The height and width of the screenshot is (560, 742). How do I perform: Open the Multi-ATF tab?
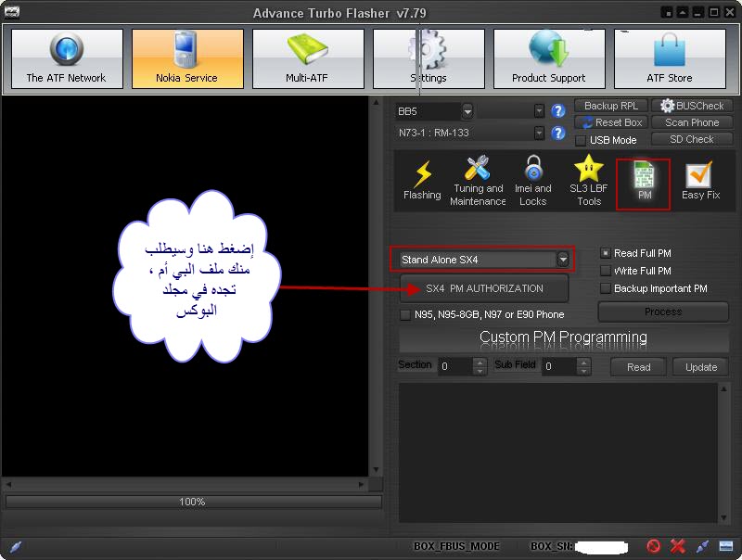[308, 58]
